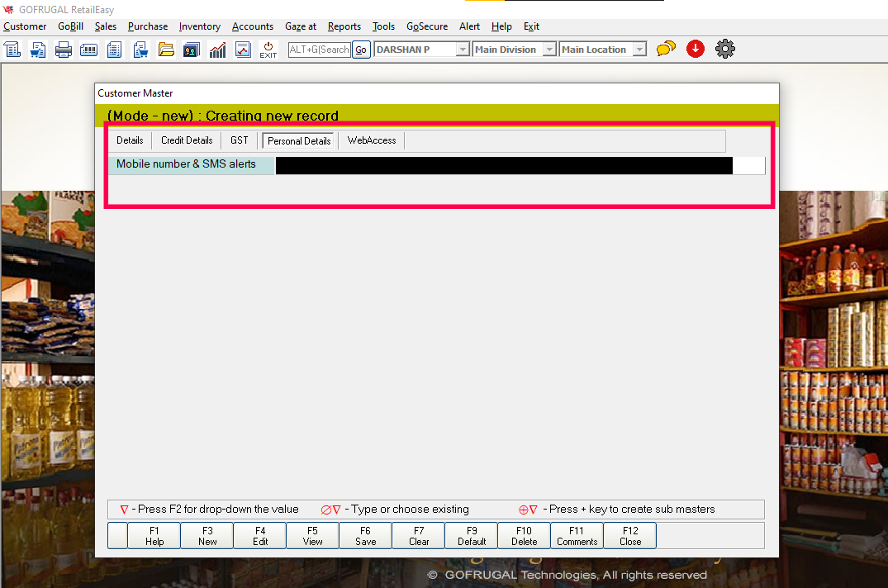Click the printer icon in toolbar
This screenshot has height=588, width=888.
(x=64, y=50)
